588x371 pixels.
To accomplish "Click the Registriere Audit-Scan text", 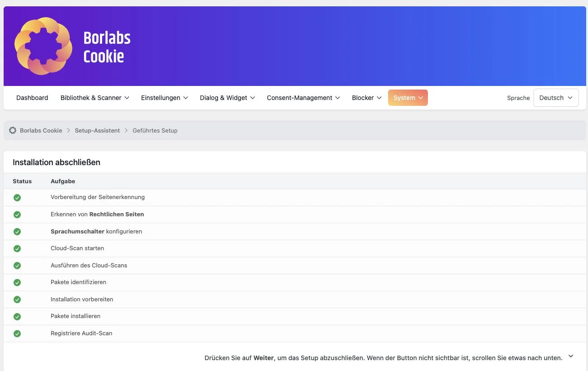I will [81, 333].
